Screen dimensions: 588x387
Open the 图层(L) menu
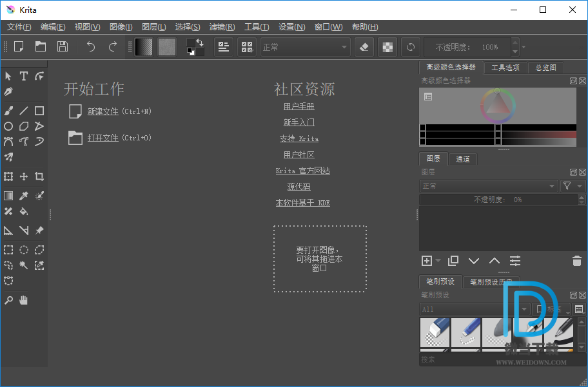click(x=153, y=27)
